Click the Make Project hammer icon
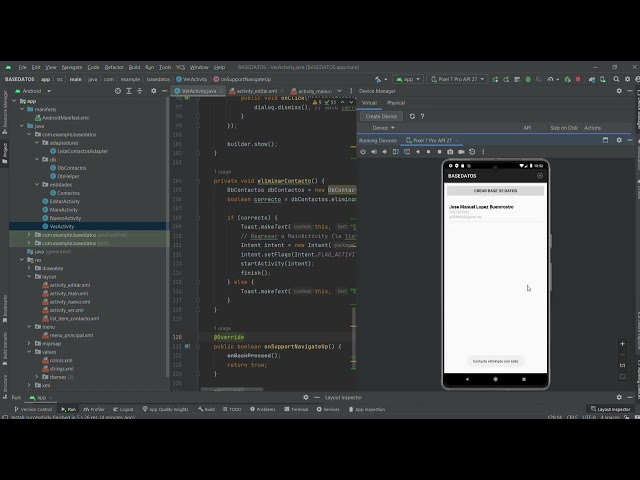 (378, 79)
